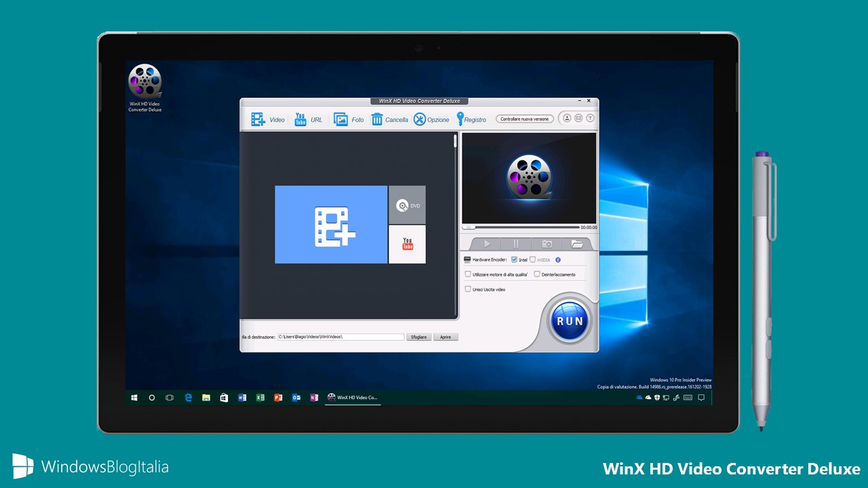868x488 pixels.
Task: Open Task View on taskbar
Action: (170, 398)
